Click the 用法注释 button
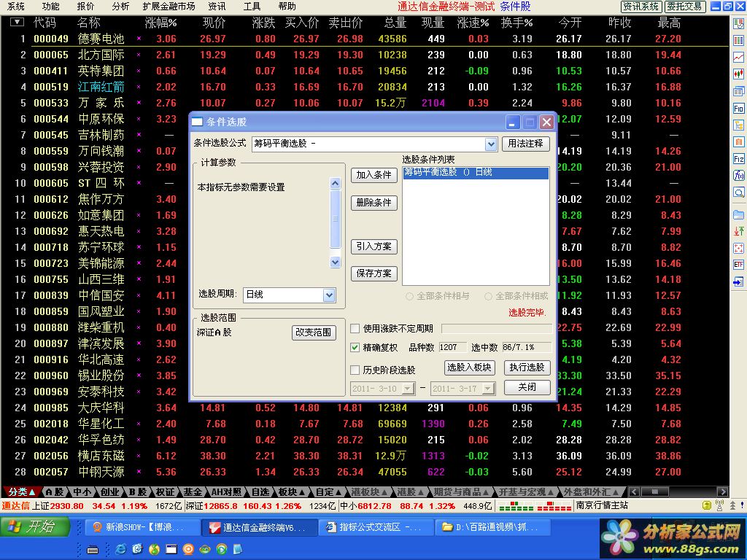The width and height of the screenshot is (747, 560). pyautogui.click(x=525, y=144)
